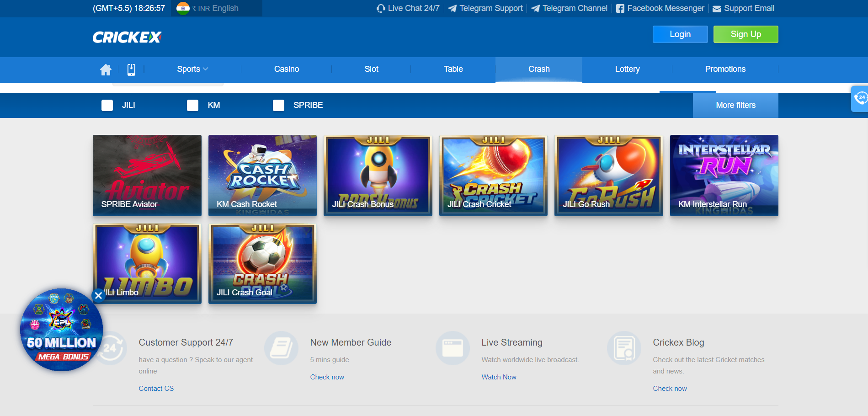Expand More filters panel
This screenshot has width=868, height=416.
(735, 105)
